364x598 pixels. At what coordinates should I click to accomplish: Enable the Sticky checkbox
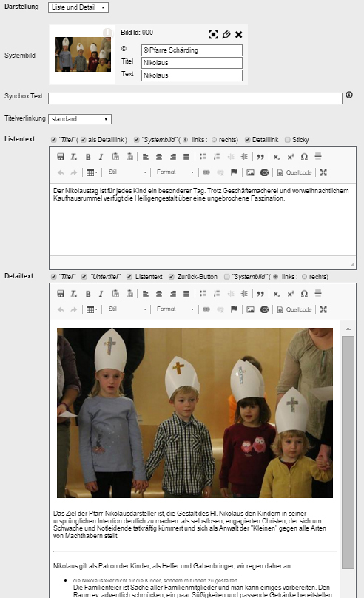(287, 140)
